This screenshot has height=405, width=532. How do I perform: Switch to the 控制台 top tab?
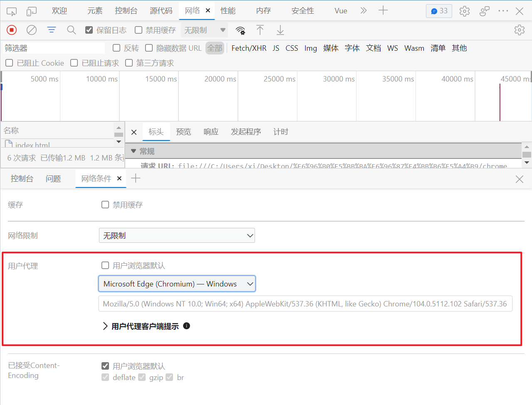point(126,11)
